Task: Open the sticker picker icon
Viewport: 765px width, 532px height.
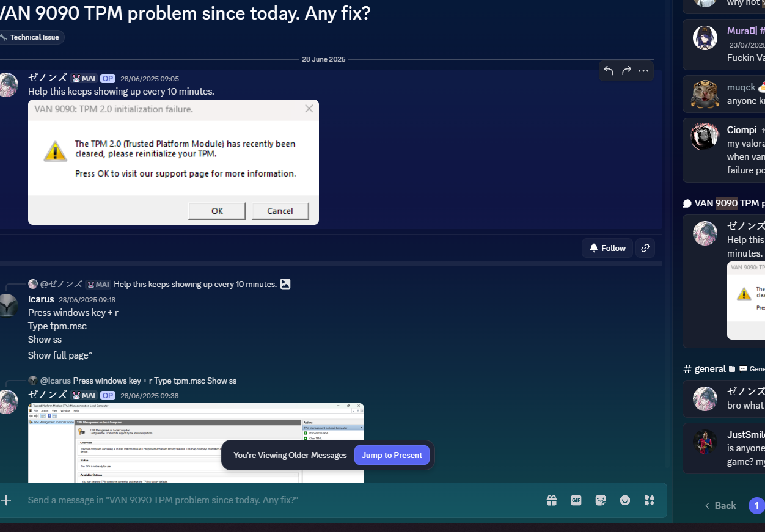Action: 601,500
